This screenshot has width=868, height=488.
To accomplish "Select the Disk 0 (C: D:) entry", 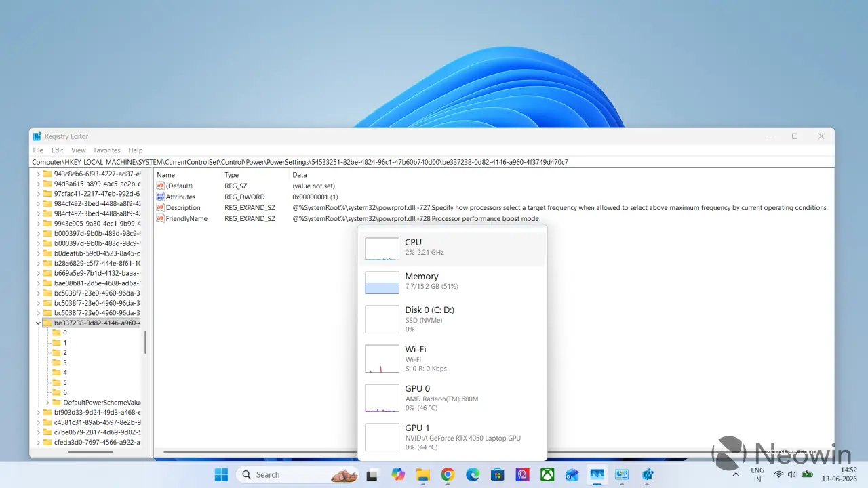I will tap(452, 319).
